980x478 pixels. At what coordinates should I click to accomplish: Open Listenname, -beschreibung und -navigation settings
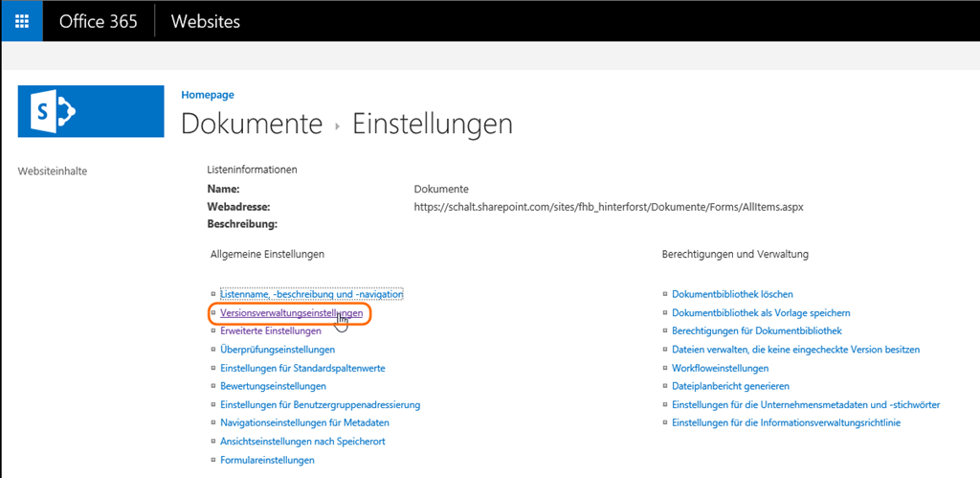(311, 294)
